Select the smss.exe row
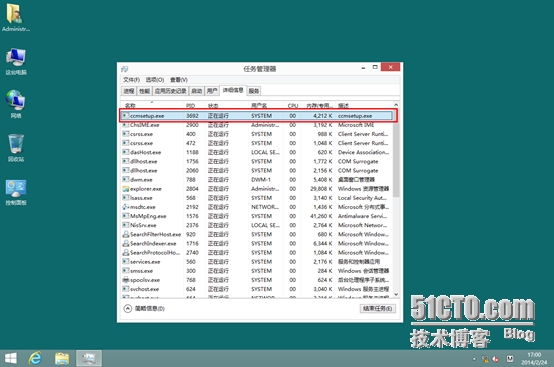 (x=257, y=271)
